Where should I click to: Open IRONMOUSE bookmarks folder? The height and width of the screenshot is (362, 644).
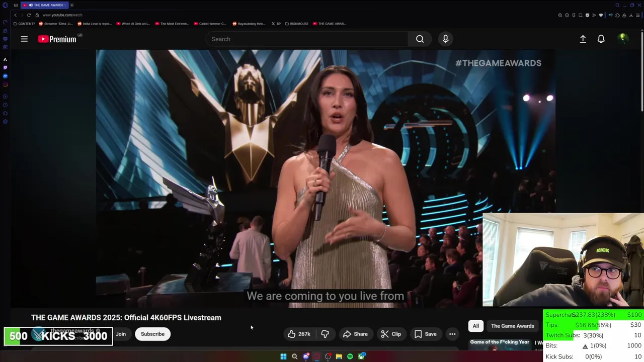pos(297,24)
